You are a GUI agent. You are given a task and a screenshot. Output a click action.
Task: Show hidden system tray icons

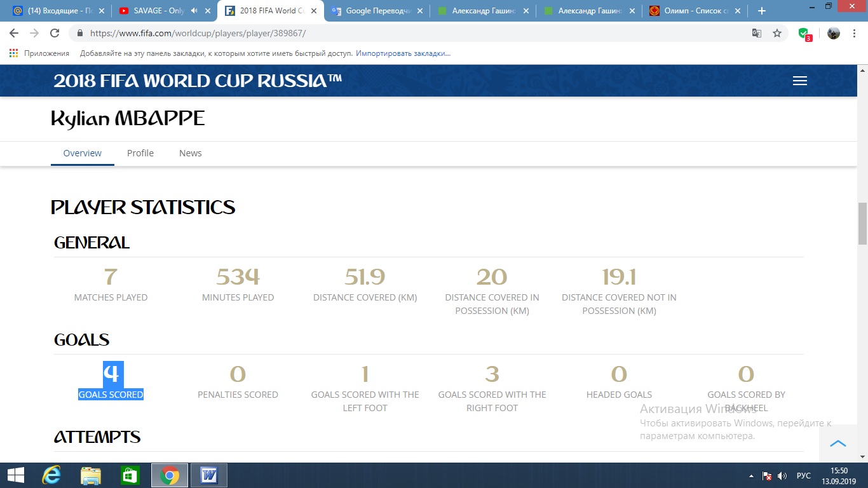(x=752, y=476)
